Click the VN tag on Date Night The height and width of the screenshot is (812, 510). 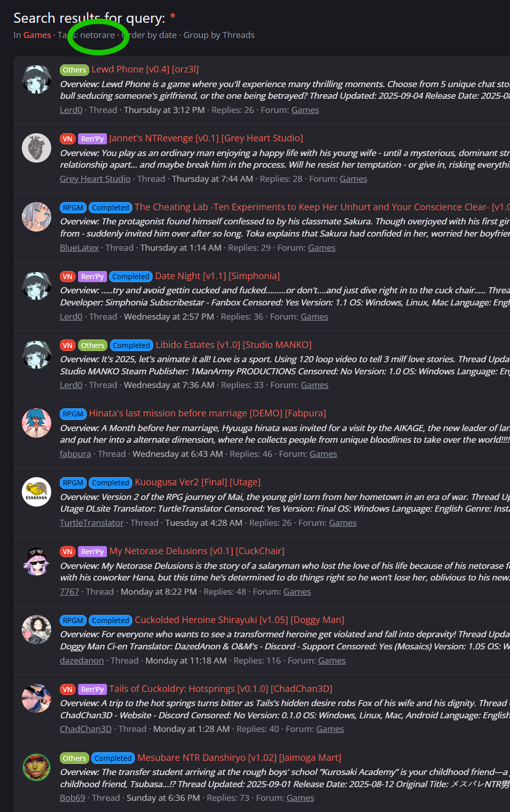click(67, 277)
